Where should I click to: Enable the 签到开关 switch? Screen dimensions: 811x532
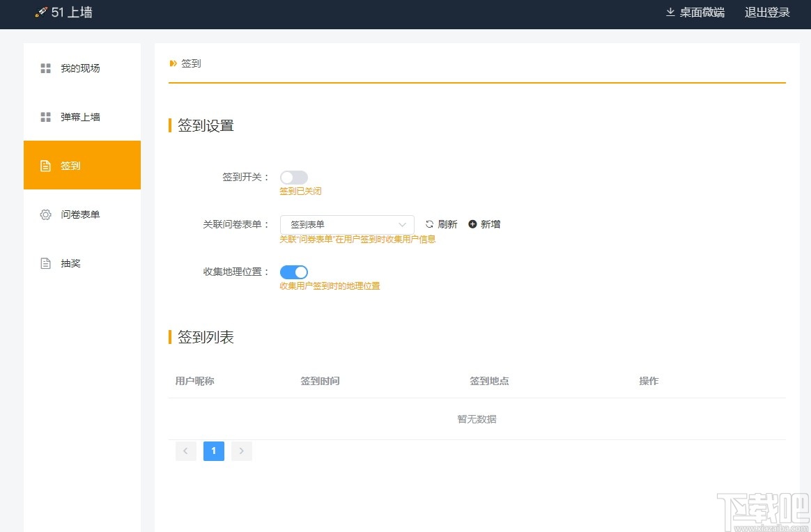[x=293, y=177]
